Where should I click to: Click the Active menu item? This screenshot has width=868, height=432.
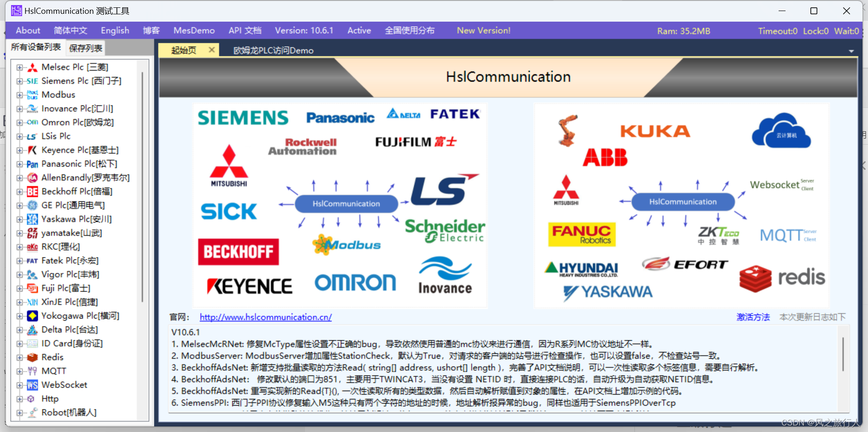[359, 30]
